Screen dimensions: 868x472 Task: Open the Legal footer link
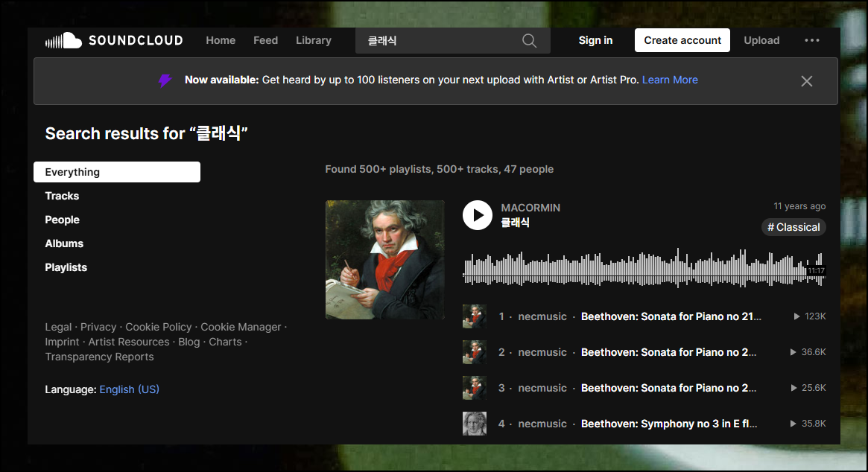coord(58,327)
